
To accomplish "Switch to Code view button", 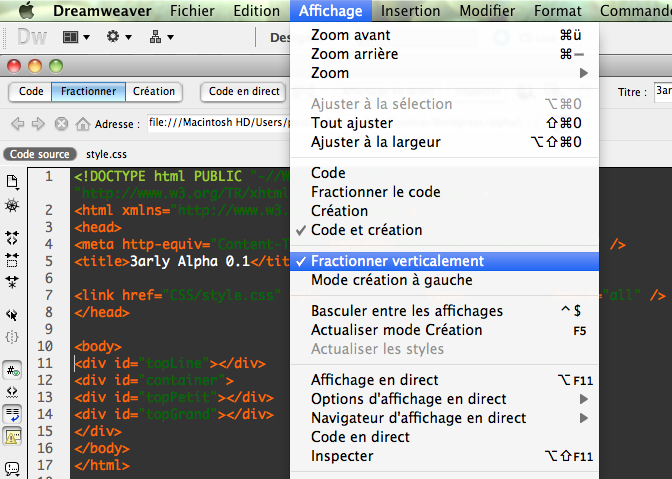I will (x=30, y=91).
